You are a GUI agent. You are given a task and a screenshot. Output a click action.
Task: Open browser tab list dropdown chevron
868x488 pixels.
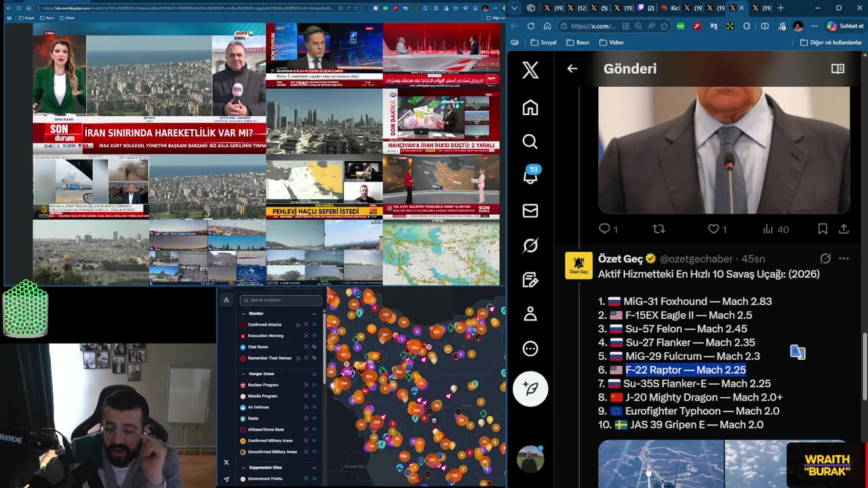(x=514, y=8)
